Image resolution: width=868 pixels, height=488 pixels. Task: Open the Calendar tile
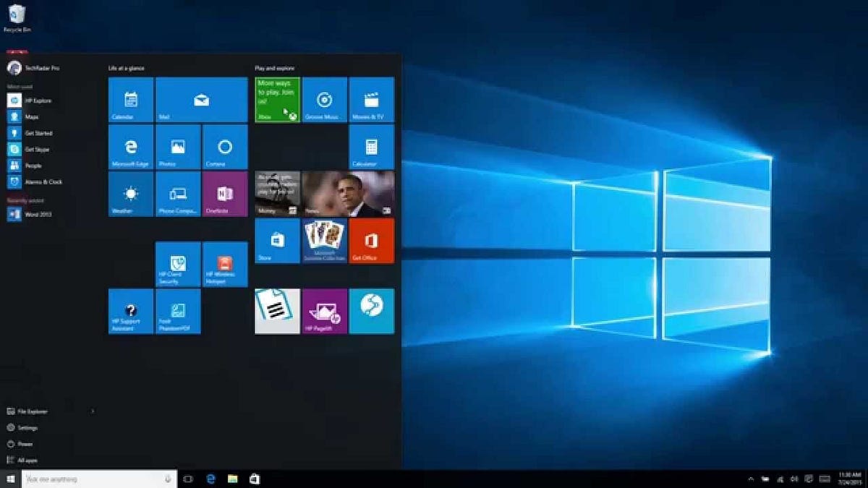(x=130, y=100)
